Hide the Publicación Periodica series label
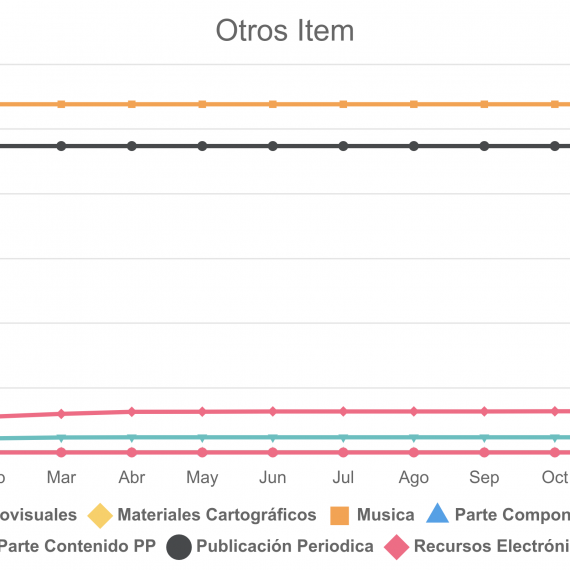This screenshot has width=570, height=570. pyautogui.click(x=285, y=546)
